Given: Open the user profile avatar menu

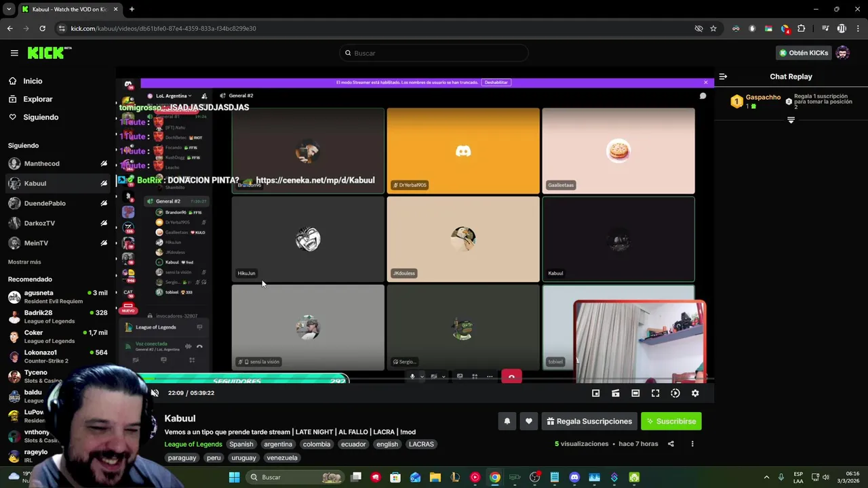Looking at the screenshot, I should pos(843,53).
